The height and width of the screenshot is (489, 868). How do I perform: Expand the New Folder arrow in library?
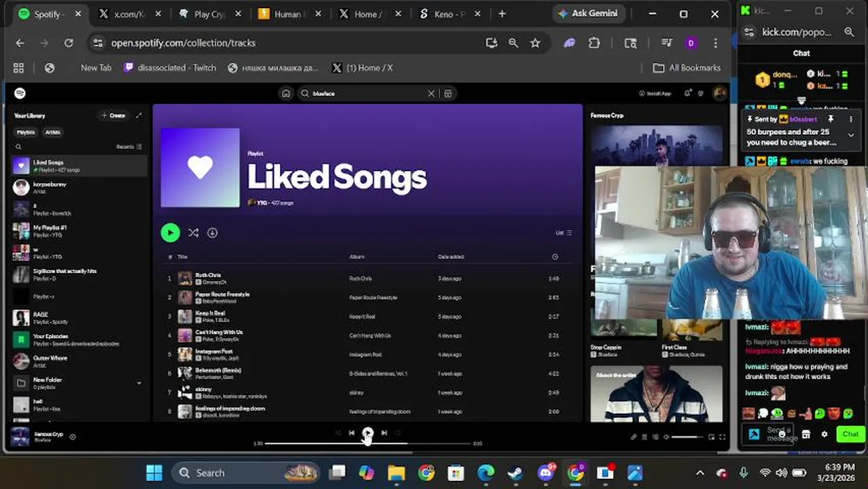pyautogui.click(x=139, y=383)
